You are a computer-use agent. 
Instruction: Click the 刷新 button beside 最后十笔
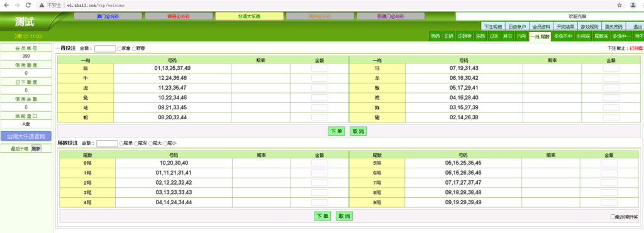[36, 149]
